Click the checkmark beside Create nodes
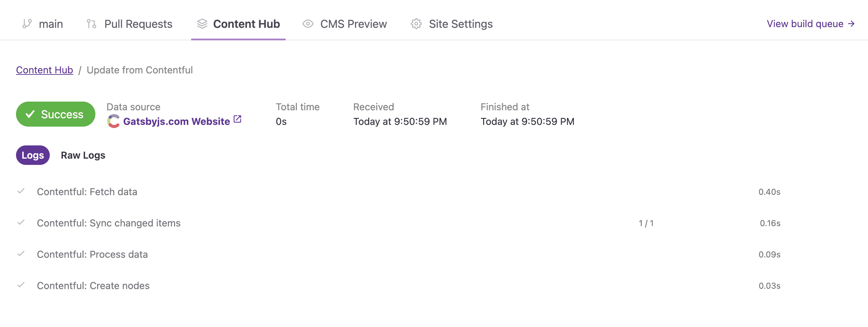The height and width of the screenshot is (327, 868). [x=21, y=285]
